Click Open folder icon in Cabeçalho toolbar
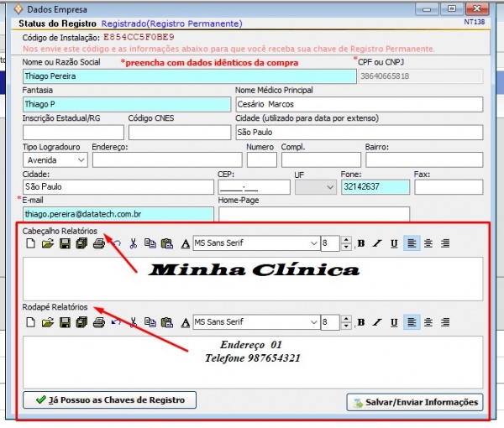The height and width of the screenshot is (428, 504). (47, 243)
